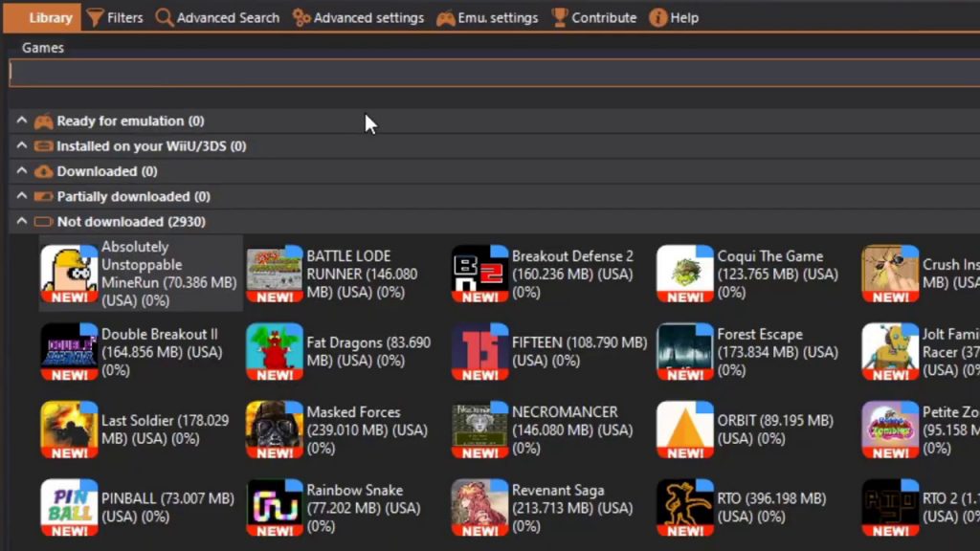Click the Advanced Search magnifier icon
The width and height of the screenshot is (980, 551).
[163, 17]
